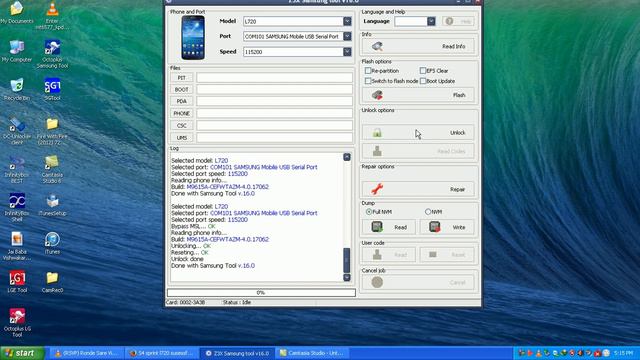Open CamRec0 folder on desktop

[x=52, y=282]
